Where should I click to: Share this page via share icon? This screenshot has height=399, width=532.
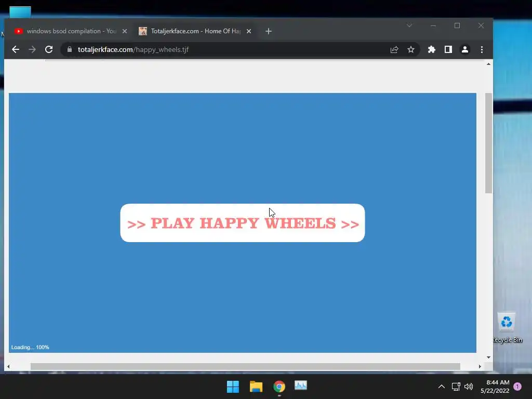tap(394, 49)
